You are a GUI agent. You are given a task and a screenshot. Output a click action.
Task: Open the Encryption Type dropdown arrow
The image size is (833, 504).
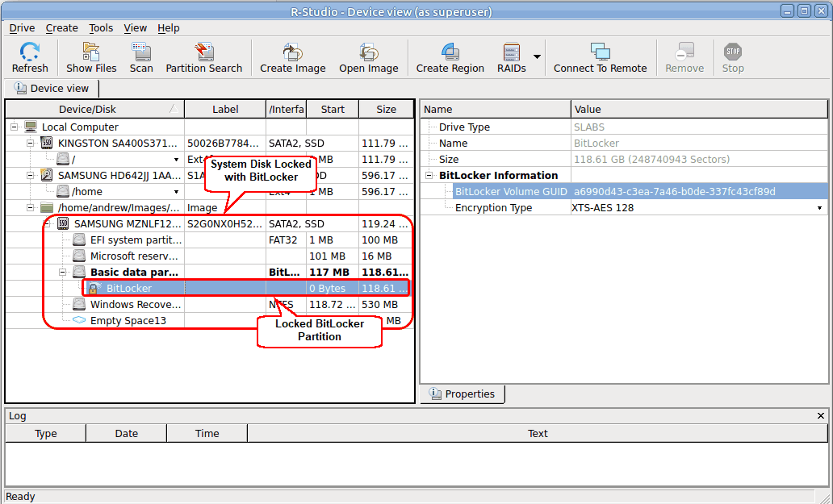(820, 208)
